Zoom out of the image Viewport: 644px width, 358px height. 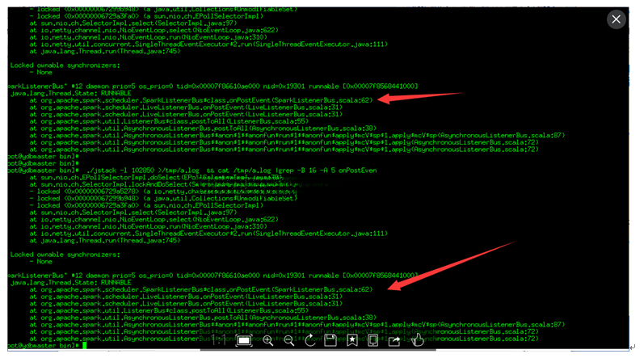pyautogui.click(x=288, y=340)
